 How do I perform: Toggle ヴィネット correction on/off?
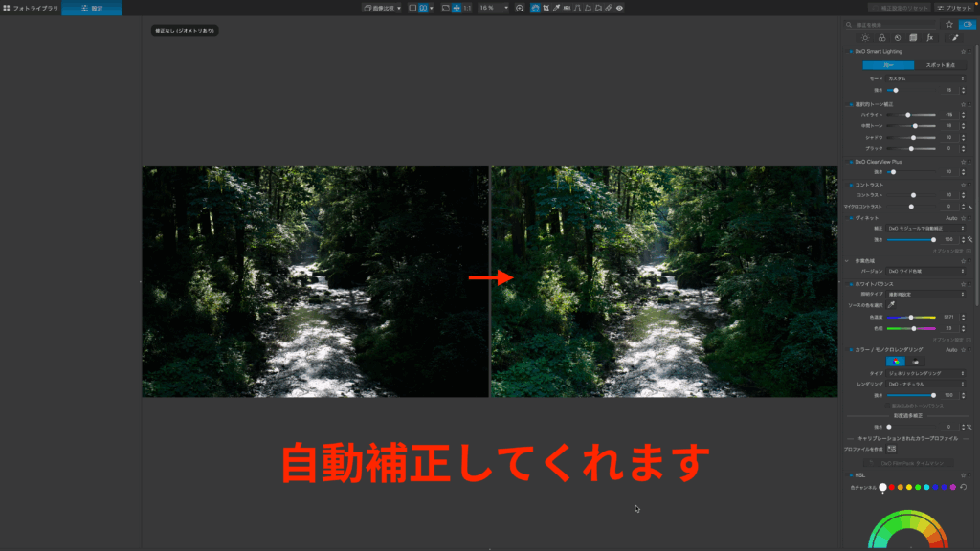click(x=851, y=218)
